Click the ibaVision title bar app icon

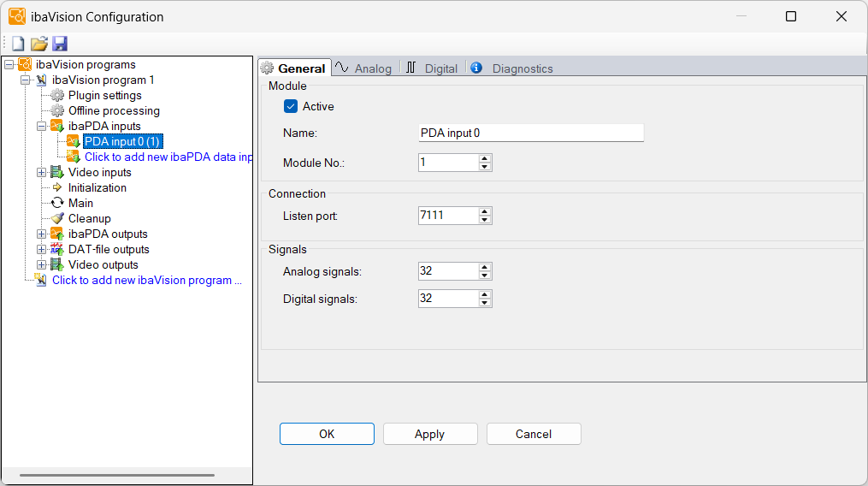[17, 16]
